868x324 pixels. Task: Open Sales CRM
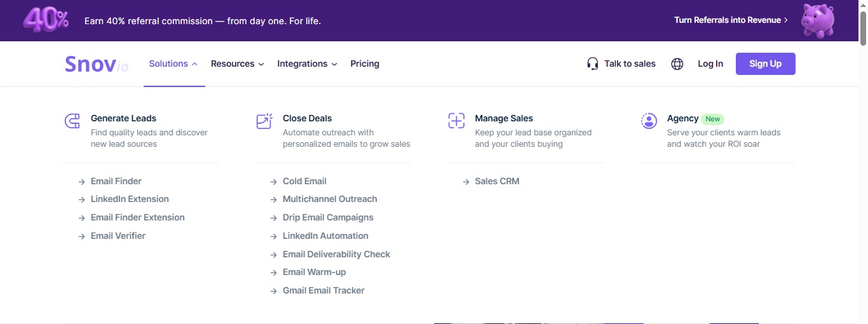click(497, 181)
